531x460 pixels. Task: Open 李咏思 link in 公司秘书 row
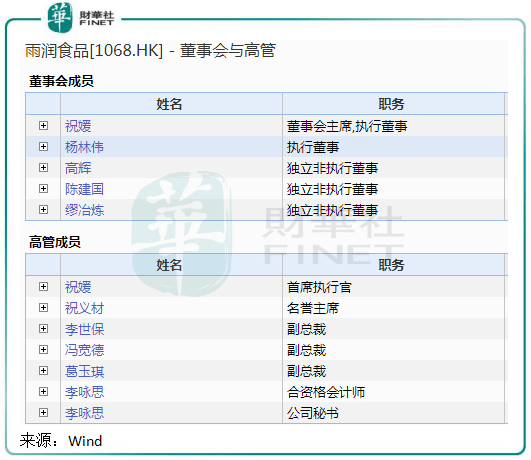[x=84, y=413]
